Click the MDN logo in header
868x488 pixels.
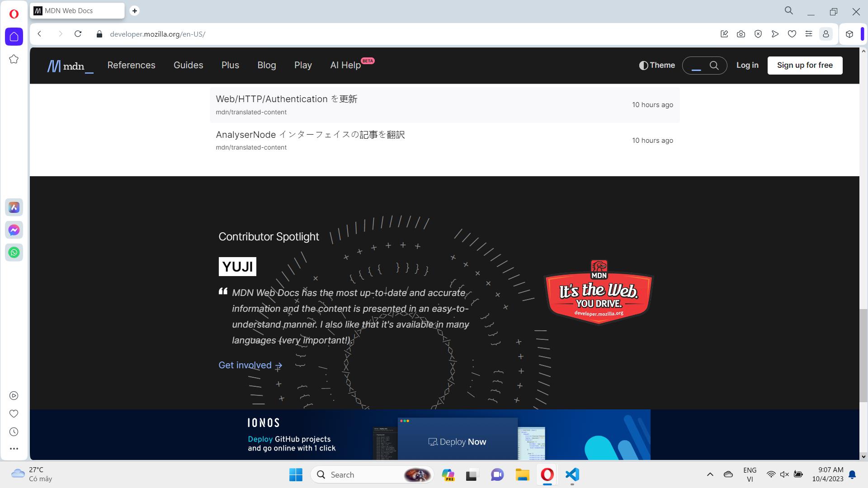pyautogui.click(x=69, y=65)
